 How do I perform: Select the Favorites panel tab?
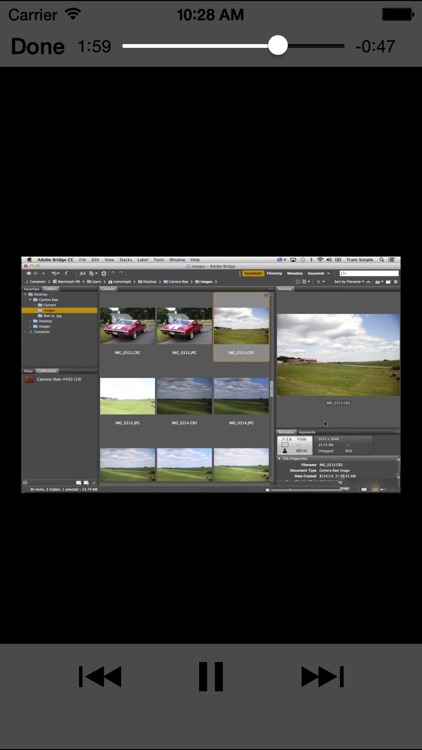coord(32,289)
